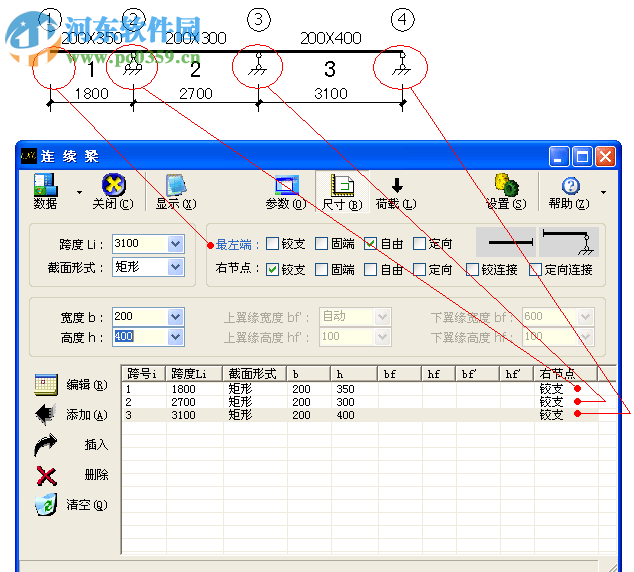
Task: Open the 宽度 b dropdown
Action: click(176, 317)
